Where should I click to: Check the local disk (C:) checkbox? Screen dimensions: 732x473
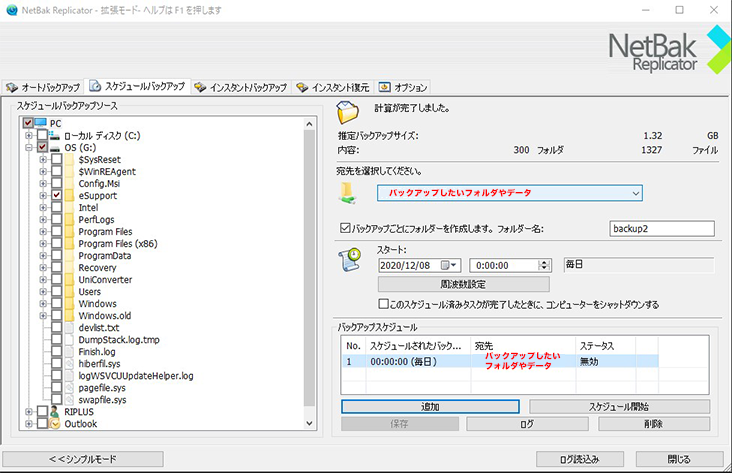[42, 135]
